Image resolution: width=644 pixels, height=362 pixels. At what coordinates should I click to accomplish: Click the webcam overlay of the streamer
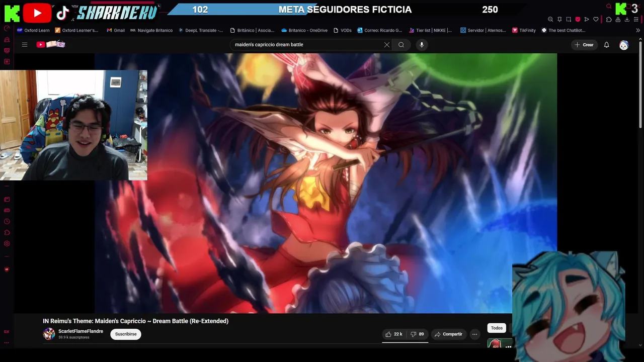73,125
